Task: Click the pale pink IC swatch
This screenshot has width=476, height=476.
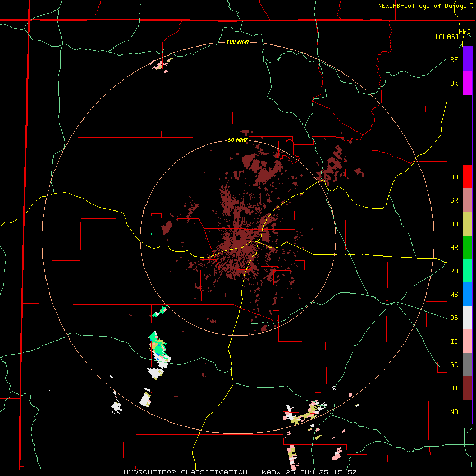Action: 467,341
